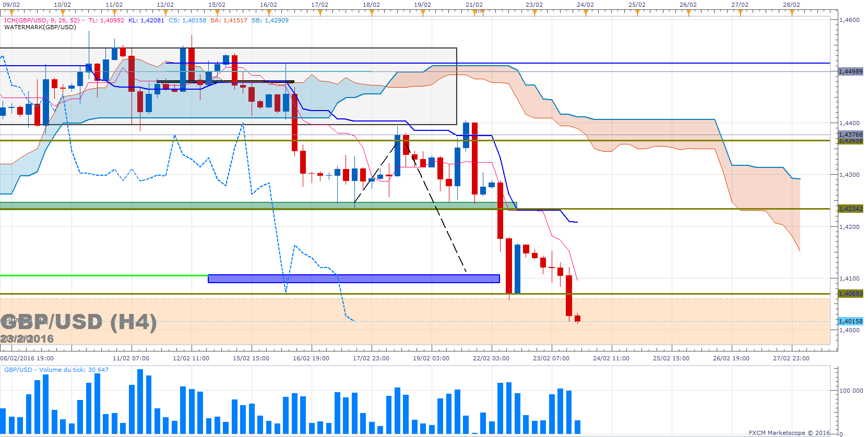Viewport: 868px width, 437px height.
Task: Click the 1,40158 current price tag
Action: [851, 321]
